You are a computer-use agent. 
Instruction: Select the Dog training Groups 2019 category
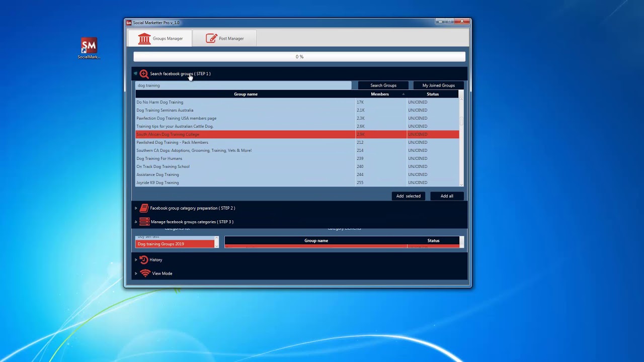click(x=175, y=244)
